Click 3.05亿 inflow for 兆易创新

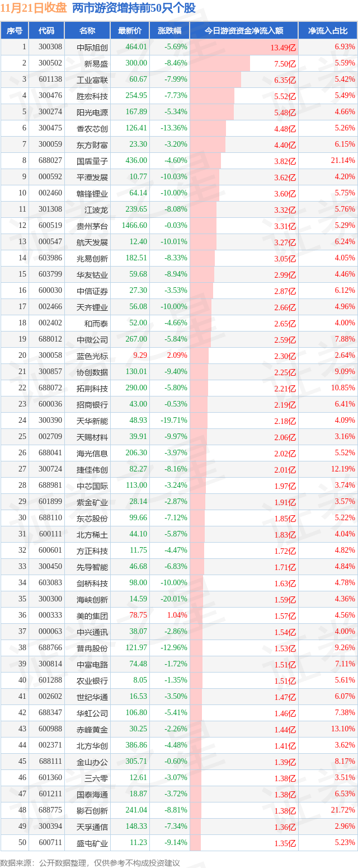click(x=285, y=259)
